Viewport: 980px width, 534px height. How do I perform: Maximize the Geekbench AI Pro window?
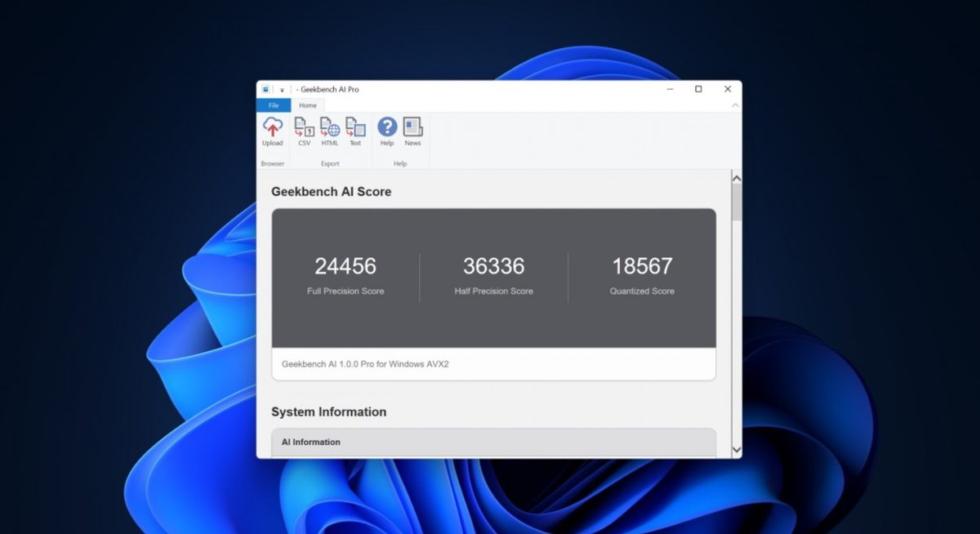pyautogui.click(x=698, y=89)
